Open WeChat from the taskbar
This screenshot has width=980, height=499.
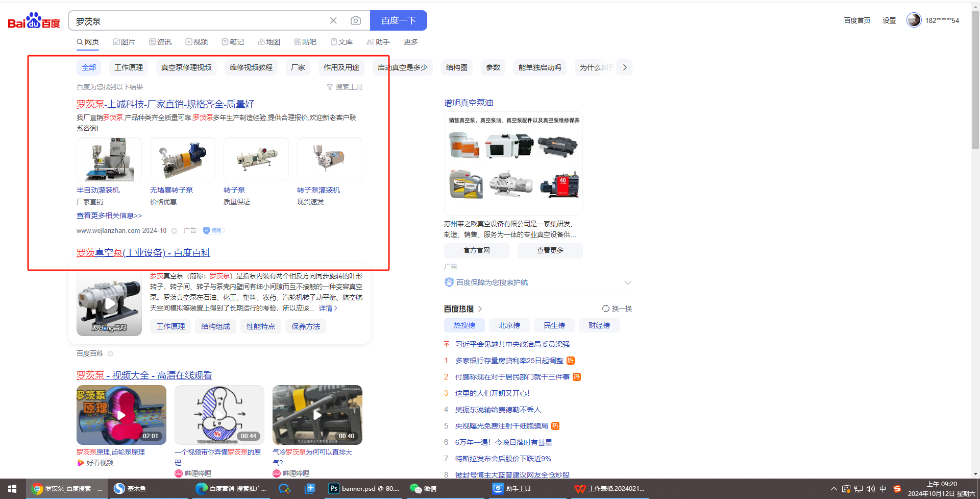[x=423, y=489]
